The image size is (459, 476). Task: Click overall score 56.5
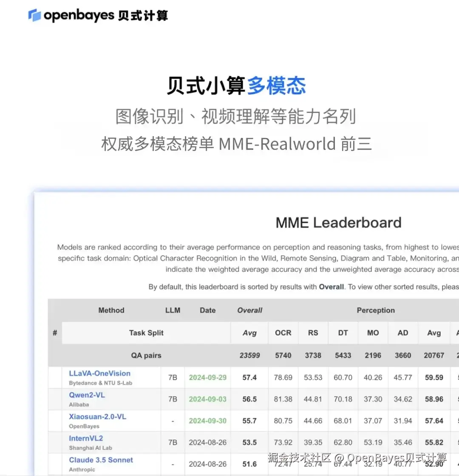(x=250, y=399)
